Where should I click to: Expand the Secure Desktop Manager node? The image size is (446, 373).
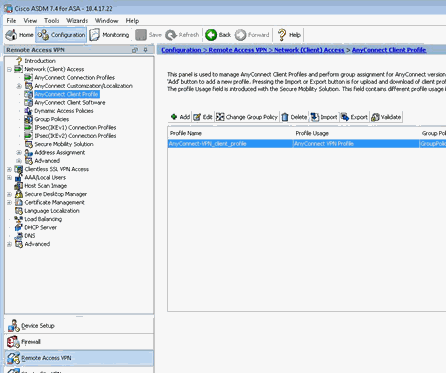[9, 194]
